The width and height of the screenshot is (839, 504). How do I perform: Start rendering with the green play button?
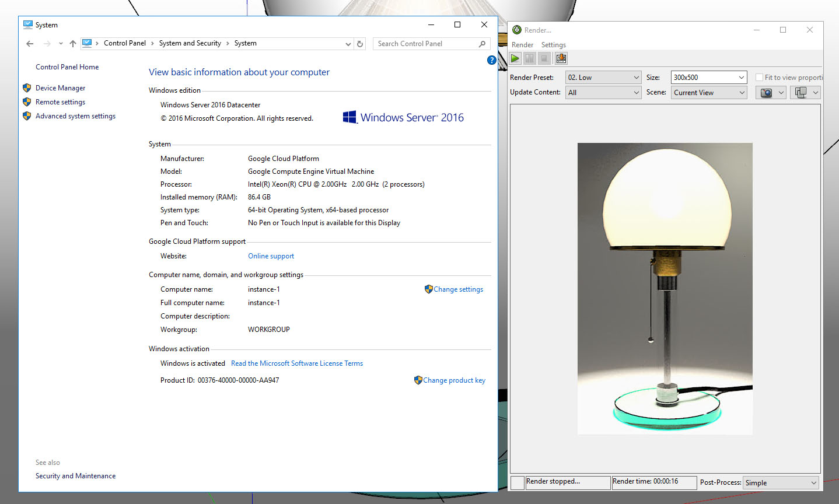click(x=515, y=58)
